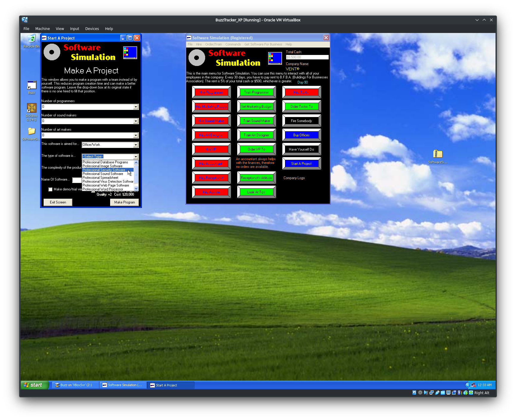Viewport: 516px width, 420px height.
Task: Click the hard disk activity icon in VirtualBox status bar
Action: (x=414, y=393)
